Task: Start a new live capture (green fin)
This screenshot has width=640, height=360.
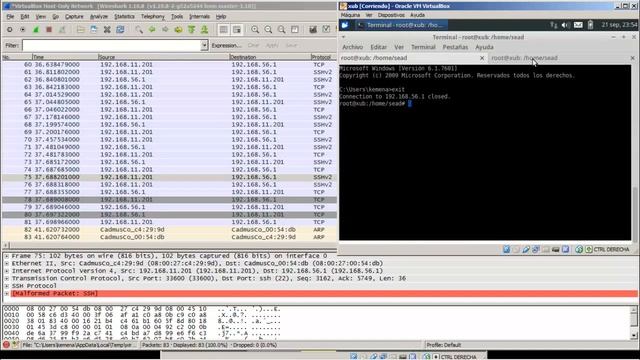Action: pyautogui.click(x=36, y=29)
